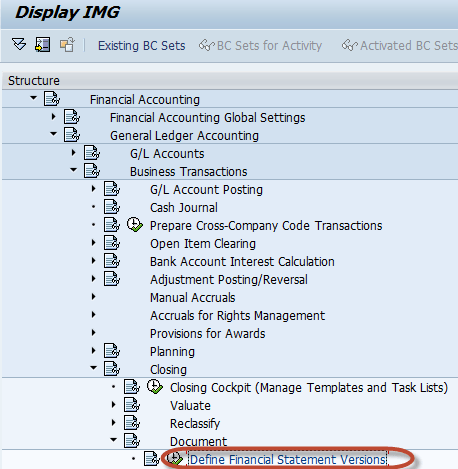This screenshot has height=469, width=458.
Task: Expand Provisions for Awards node
Action: pos(94,333)
